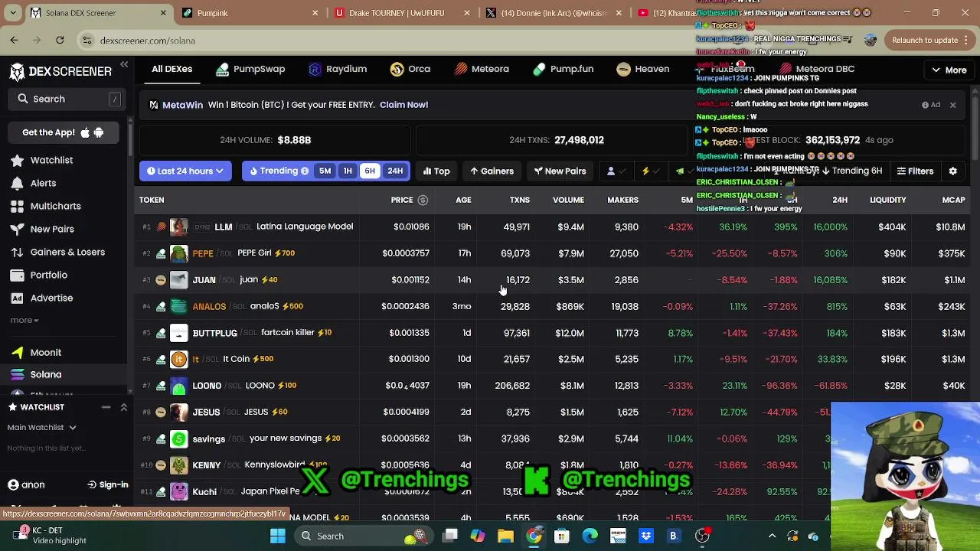Click the browser address bar
Screen dimensions: 980x551
(x=383, y=41)
